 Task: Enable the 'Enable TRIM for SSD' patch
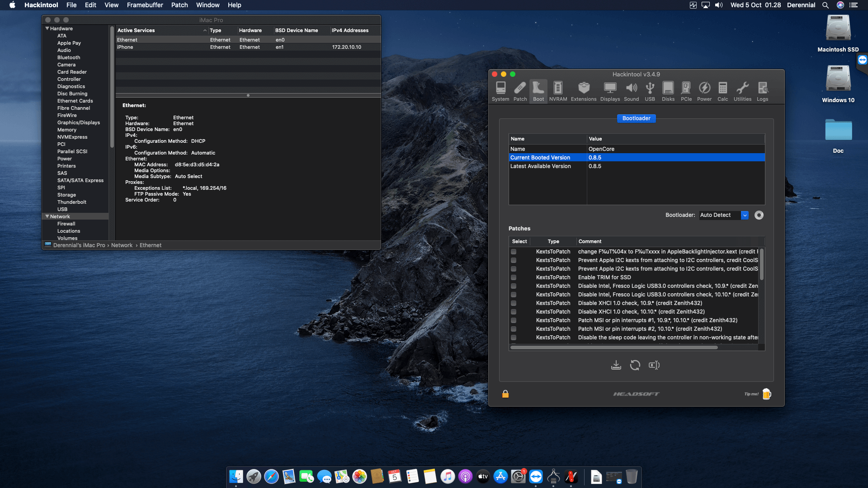[x=514, y=277]
